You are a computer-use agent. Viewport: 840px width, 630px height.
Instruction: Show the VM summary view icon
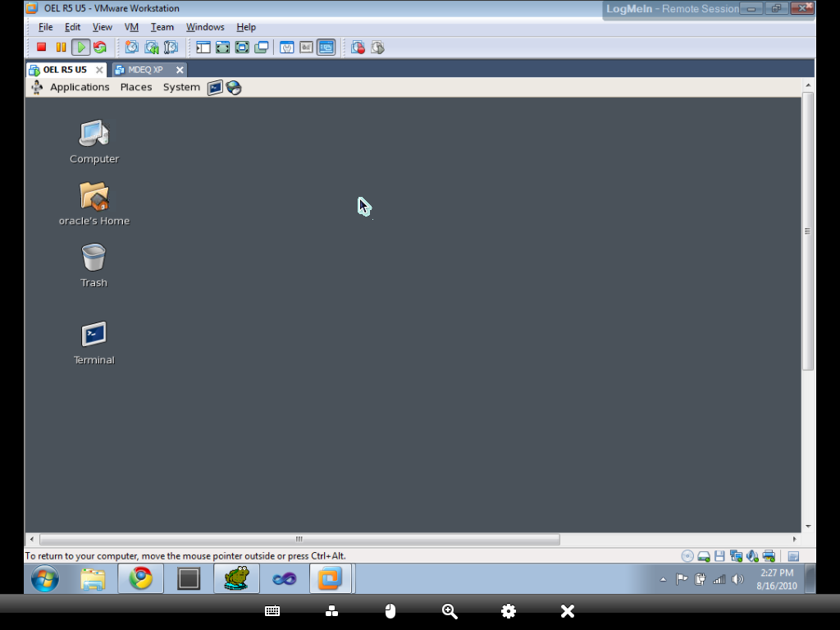tap(286, 47)
